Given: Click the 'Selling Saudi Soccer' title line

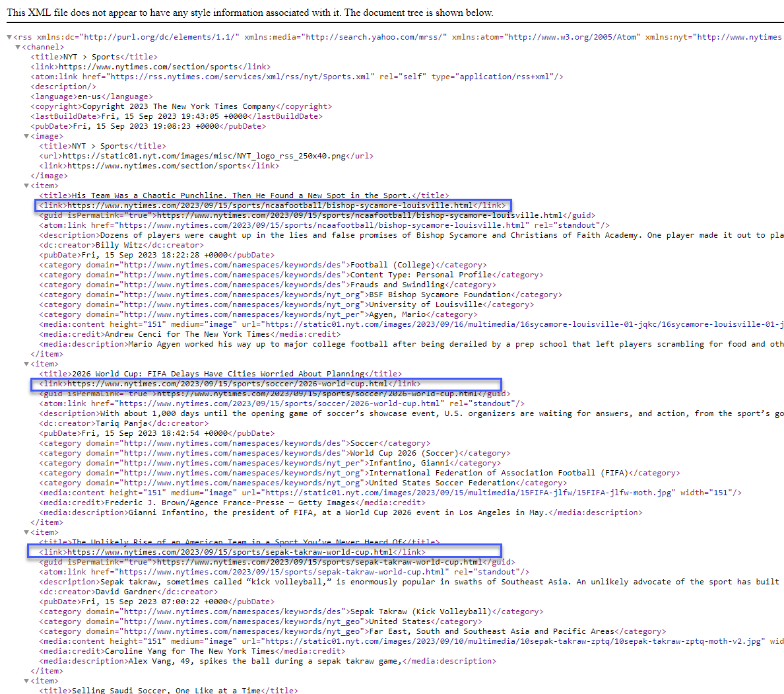Looking at the screenshot, I should [x=168, y=691].
